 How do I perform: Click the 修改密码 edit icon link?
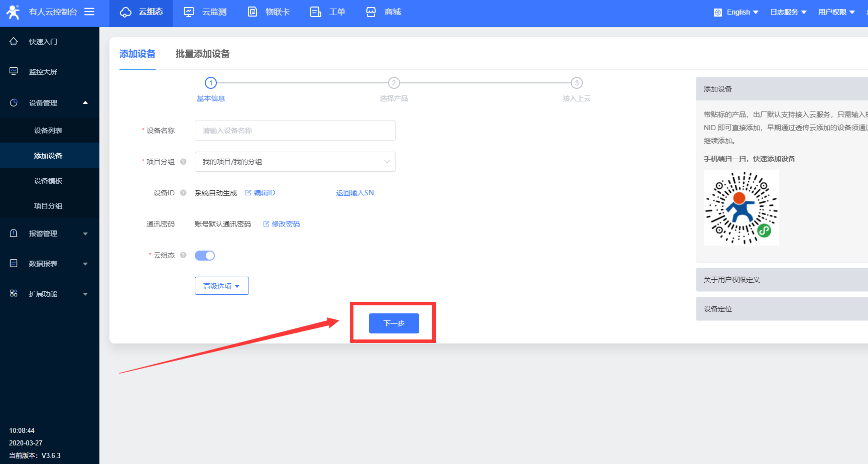tap(282, 224)
